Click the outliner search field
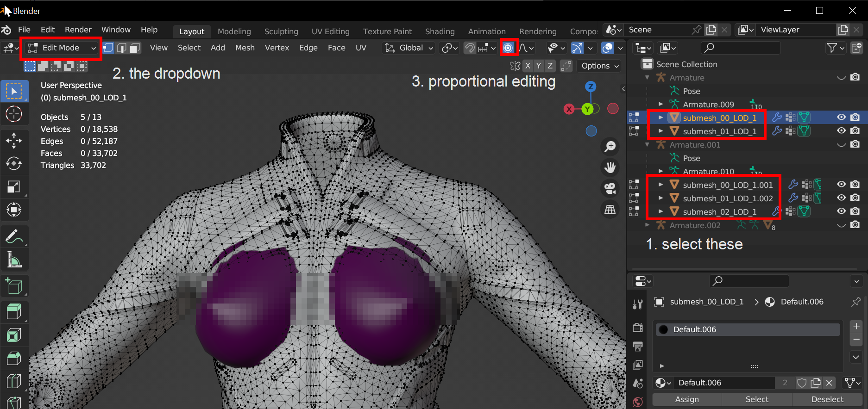This screenshot has height=409, width=868. 740,48
